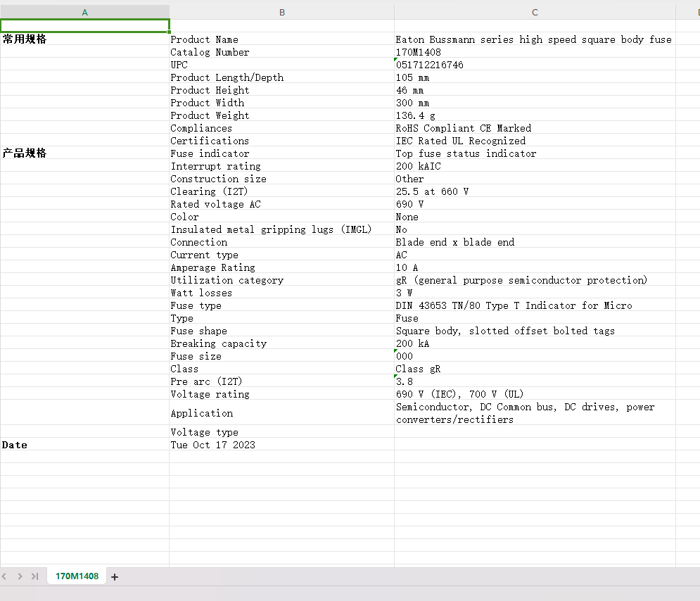Click the '25.5 at 660 V' cell

coord(535,191)
